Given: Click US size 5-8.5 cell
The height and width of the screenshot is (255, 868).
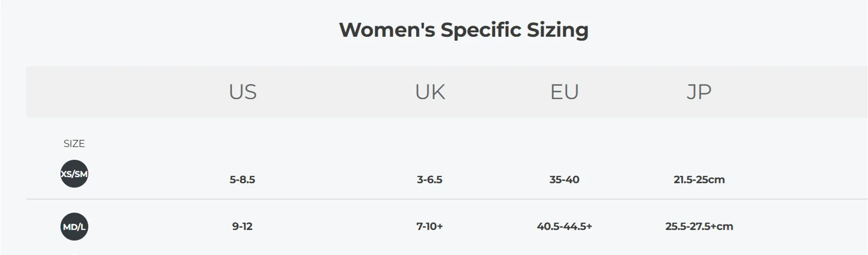Looking at the screenshot, I should pos(242,180).
